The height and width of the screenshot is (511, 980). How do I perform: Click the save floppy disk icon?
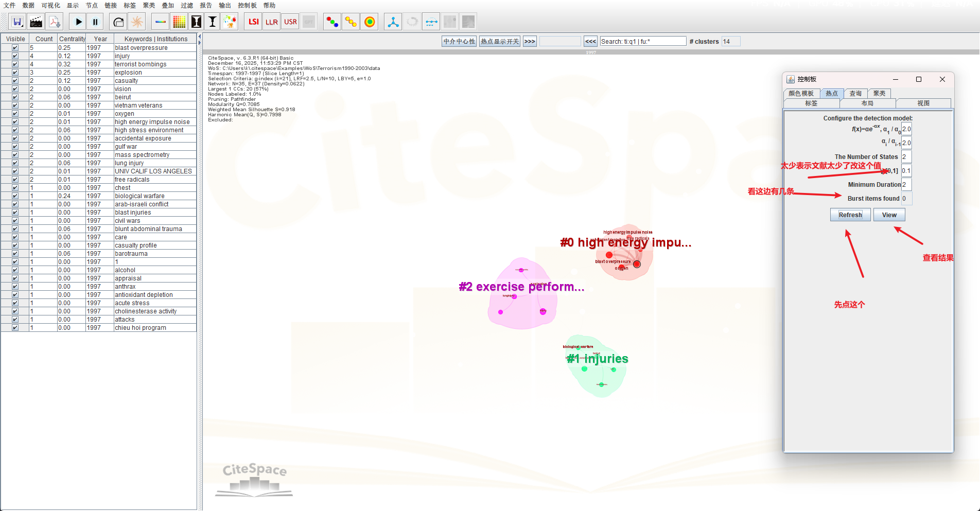[x=17, y=22]
